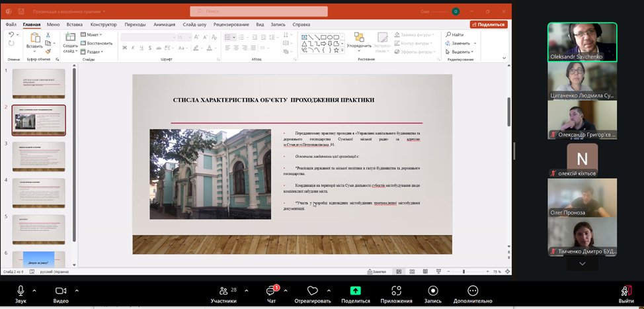Toggle italic К formatting
Viewport: 644px width, 309px height.
pos(133,48)
